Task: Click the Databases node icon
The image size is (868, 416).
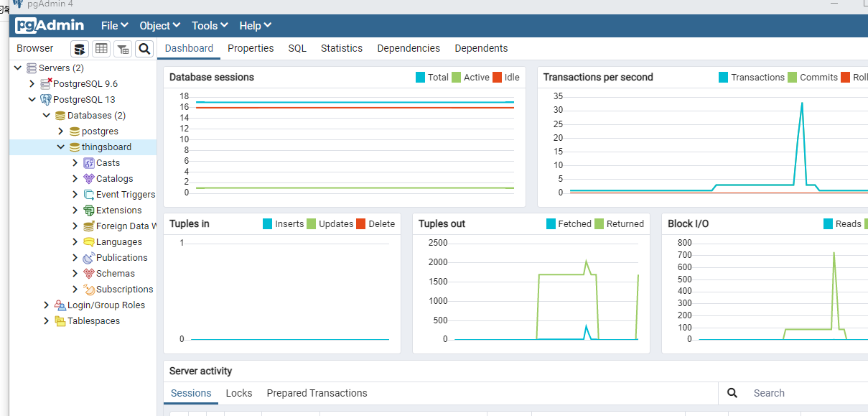Action: [x=60, y=116]
